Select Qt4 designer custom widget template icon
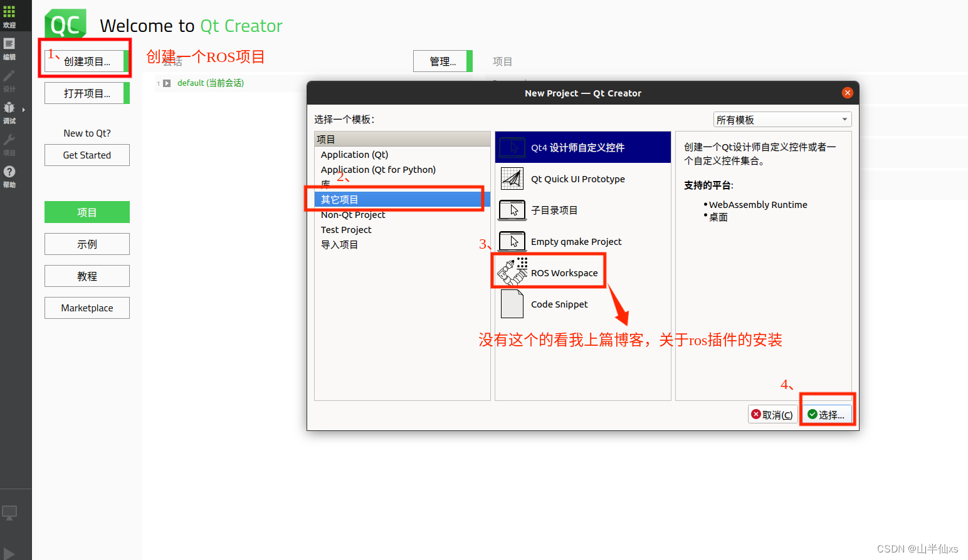This screenshot has height=560, width=968. coord(512,147)
